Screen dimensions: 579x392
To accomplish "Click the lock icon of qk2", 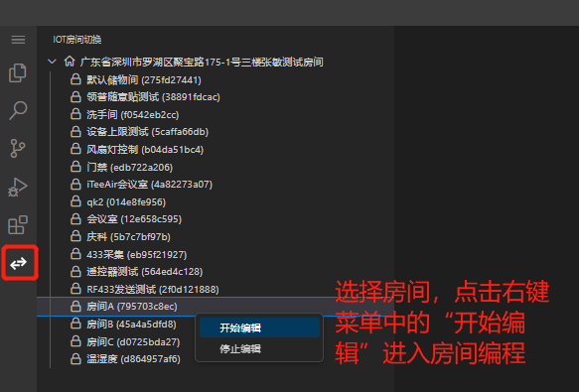I will pyautogui.click(x=75, y=201).
